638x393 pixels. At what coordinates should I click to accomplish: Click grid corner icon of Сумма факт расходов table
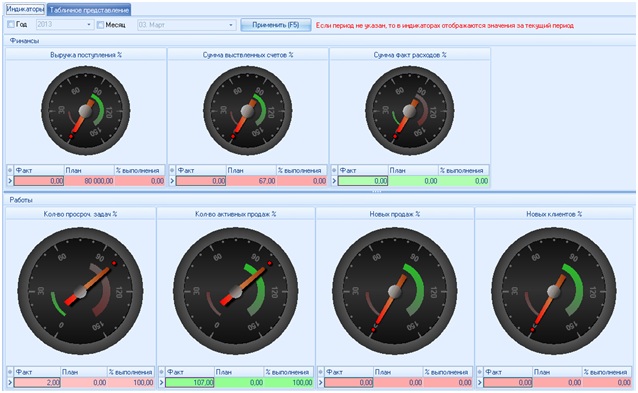[334, 170]
